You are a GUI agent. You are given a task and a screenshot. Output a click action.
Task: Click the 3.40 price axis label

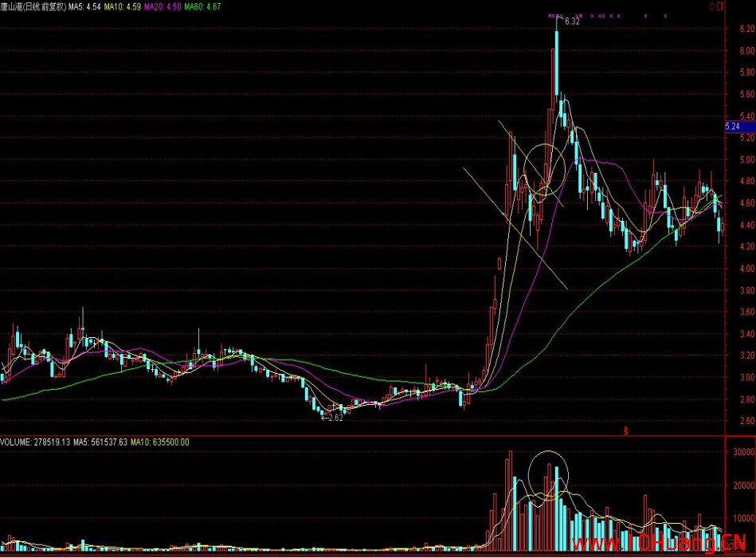pos(747,334)
